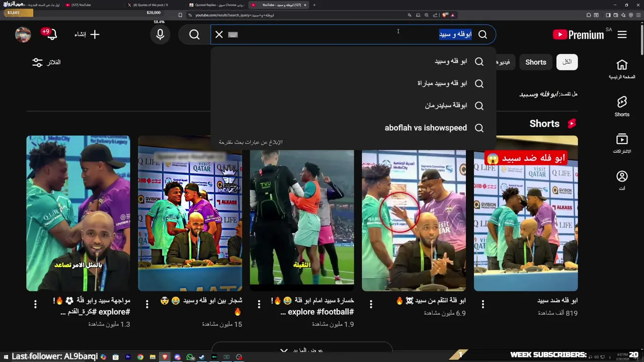The width and height of the screenshot is (644, 362).
Task: Click the share page icon
Action: (435, 15)
